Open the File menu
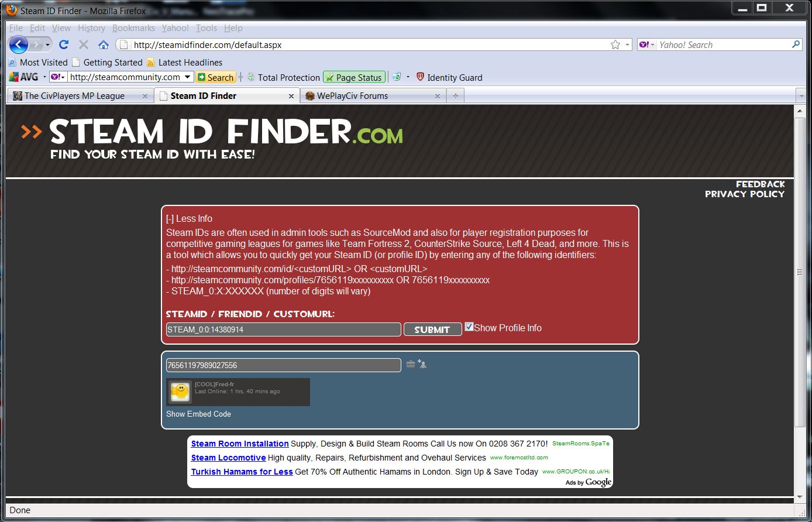Image resolution: width=812 pixels, height=522 pixels. pyautogui.click(x=16, y=28)
